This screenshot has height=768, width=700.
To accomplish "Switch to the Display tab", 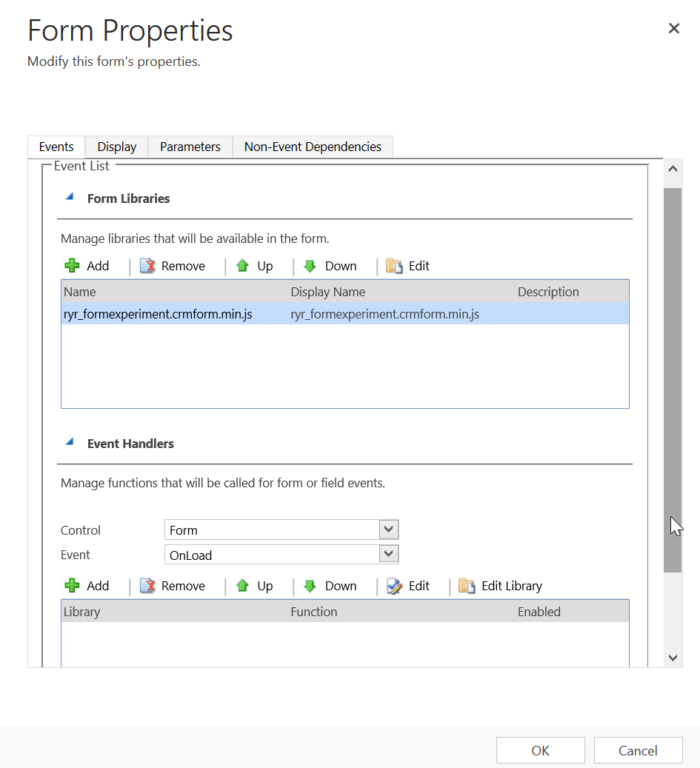I will coord(117,147).
